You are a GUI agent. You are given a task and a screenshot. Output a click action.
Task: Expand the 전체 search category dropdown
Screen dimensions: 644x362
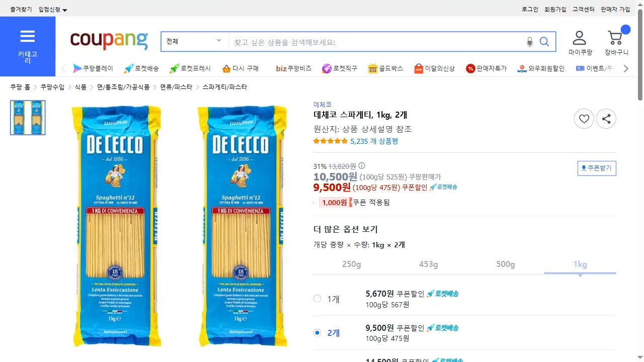[x=195, y=42]
